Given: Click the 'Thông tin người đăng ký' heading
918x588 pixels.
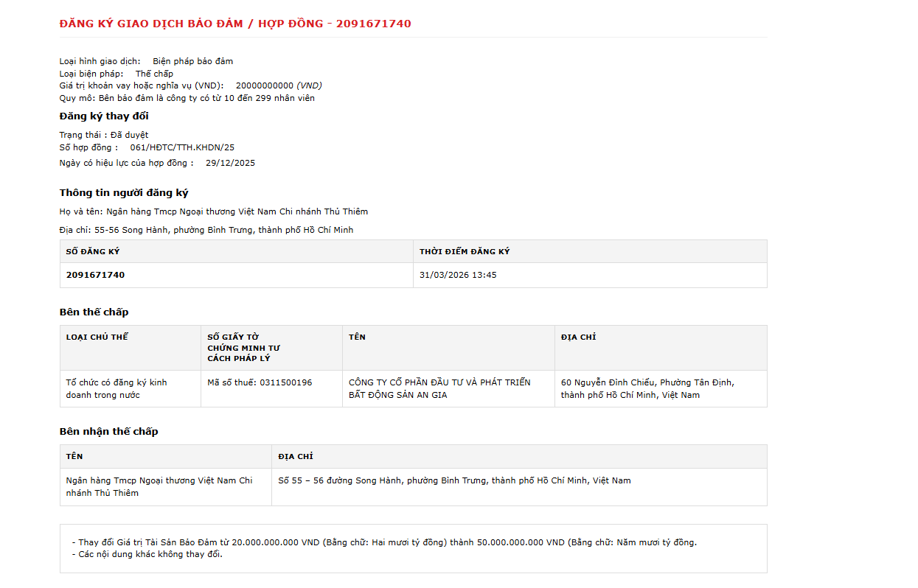Looking at the screenshot, I should (x=124, y=193).
